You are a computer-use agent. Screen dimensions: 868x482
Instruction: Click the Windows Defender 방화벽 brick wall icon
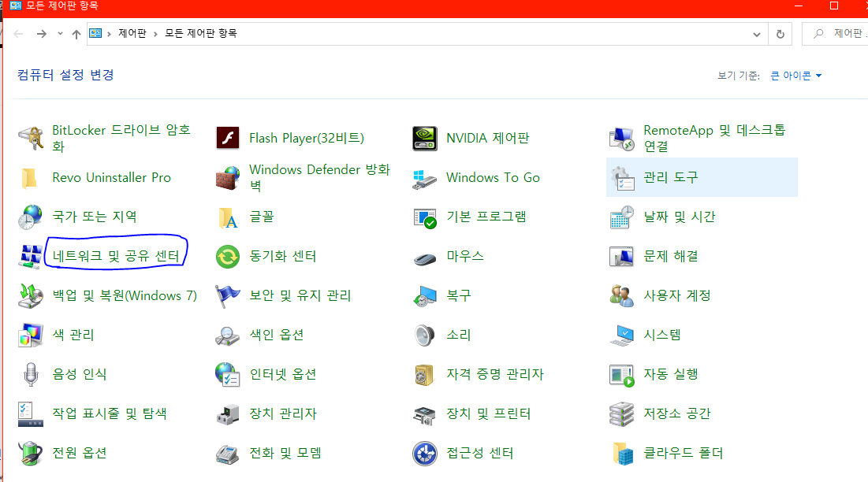pyautogui.click(x=228, y=177)
